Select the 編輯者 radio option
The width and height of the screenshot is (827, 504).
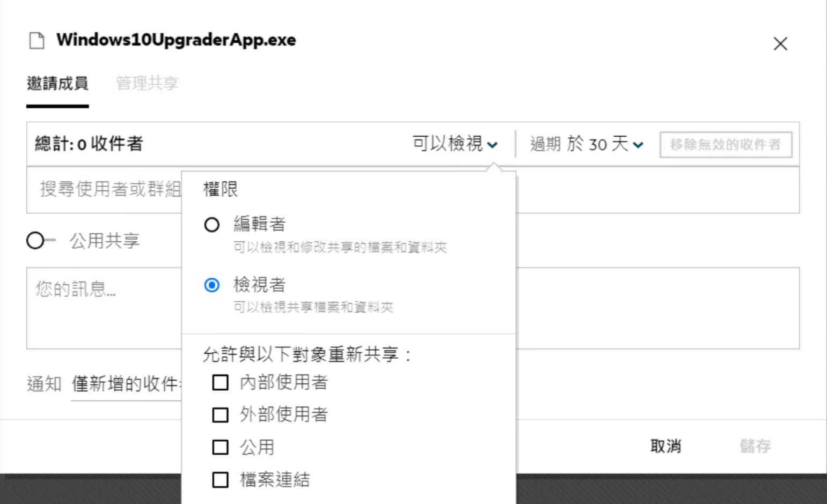pyautogui.click(x=212, y=225)
